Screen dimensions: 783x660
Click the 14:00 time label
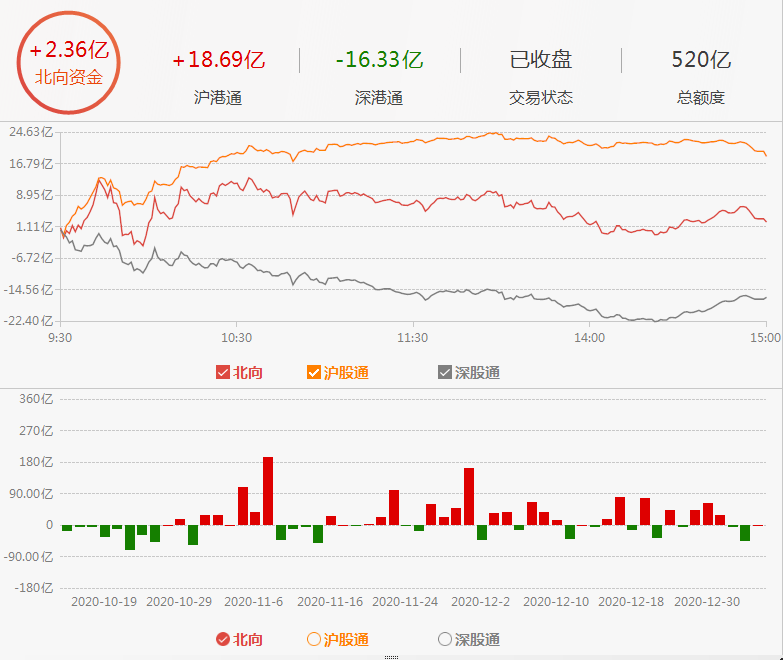tap(589, 338)
